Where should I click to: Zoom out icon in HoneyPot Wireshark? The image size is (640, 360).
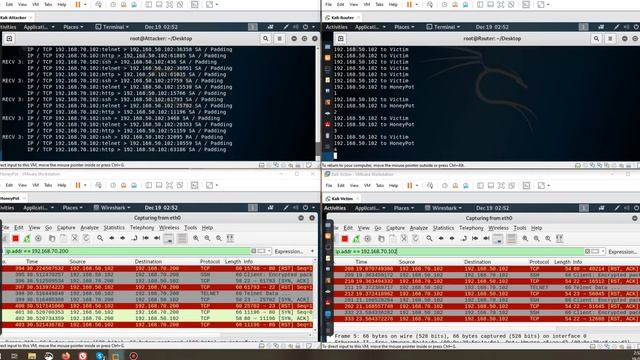pyautogui.click(x=207, y=238)
